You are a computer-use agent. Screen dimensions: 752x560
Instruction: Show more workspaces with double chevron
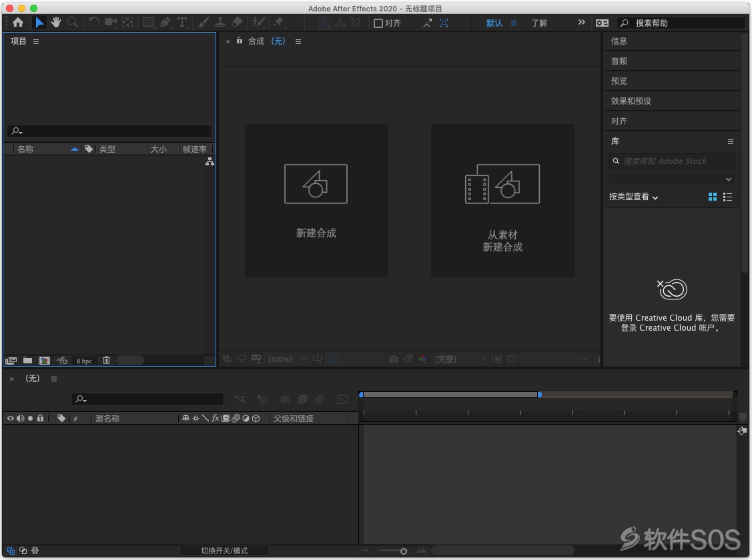(582, 23)
